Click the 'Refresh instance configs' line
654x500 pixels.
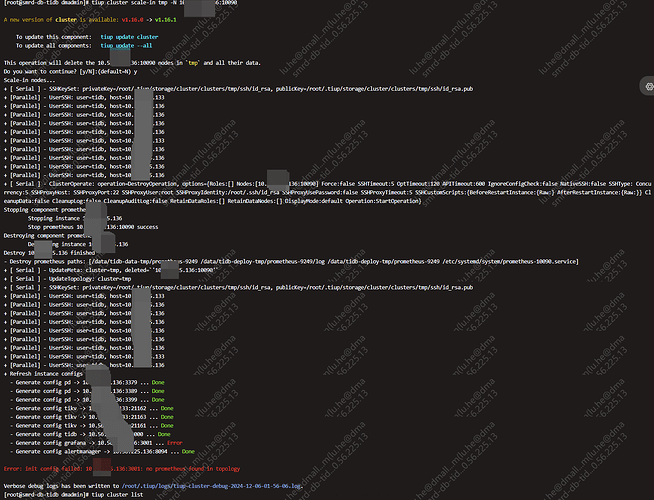[43, 374]
